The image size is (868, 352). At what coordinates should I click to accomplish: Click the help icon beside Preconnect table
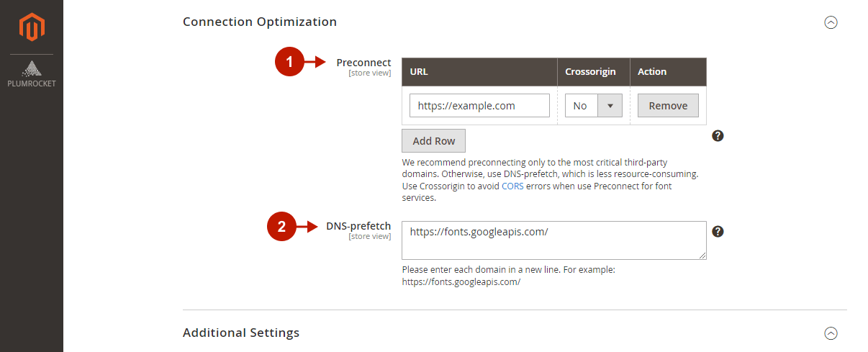[x=718, y=135]
